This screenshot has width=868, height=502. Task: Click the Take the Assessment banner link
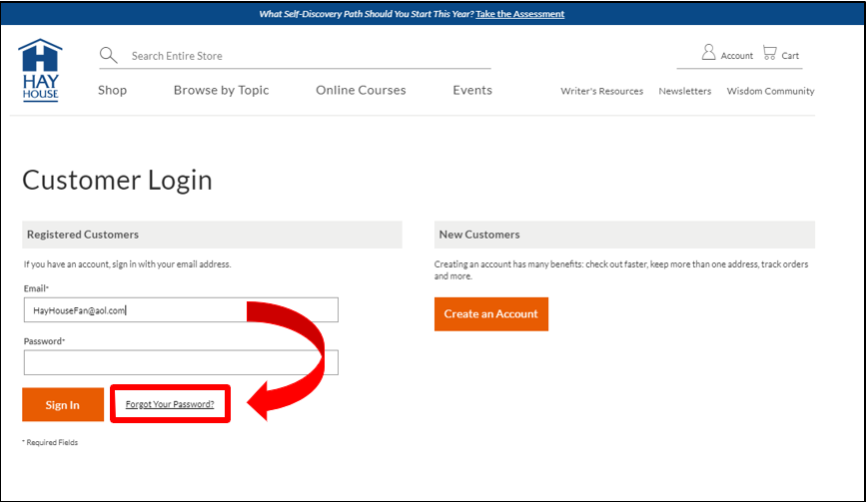[x=519, y=14]
